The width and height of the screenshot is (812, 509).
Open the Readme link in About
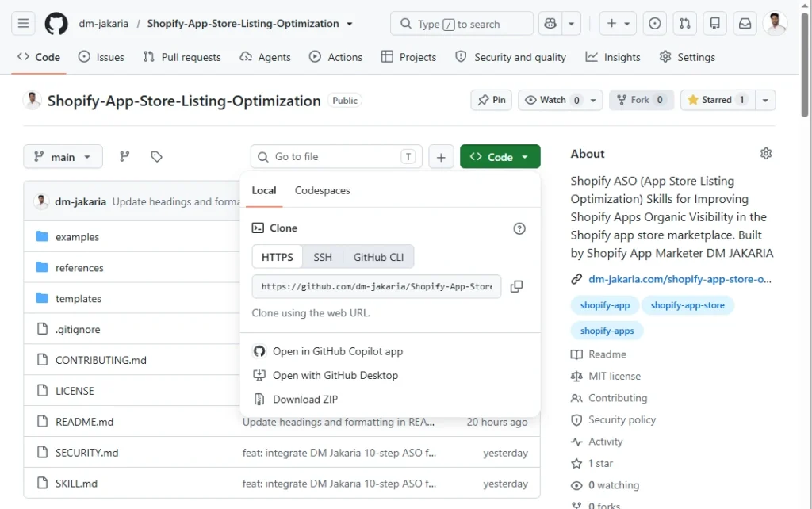[x=599, y=354]
